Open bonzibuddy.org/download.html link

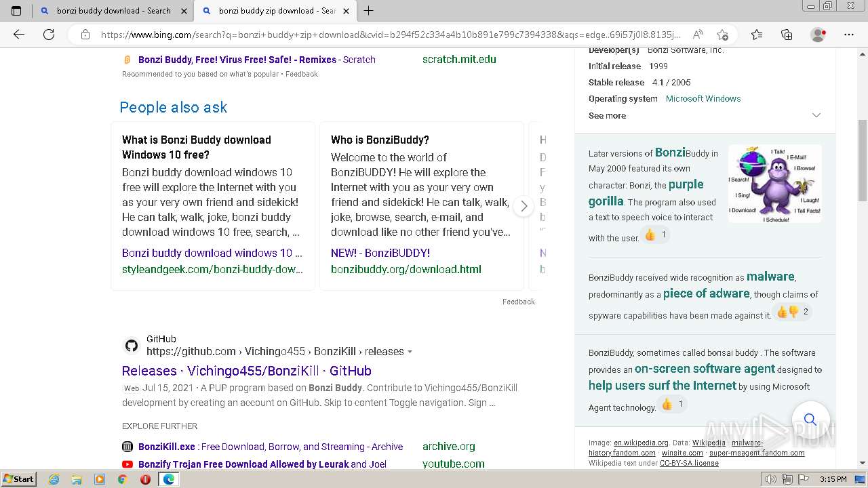(x=406, y=269)
